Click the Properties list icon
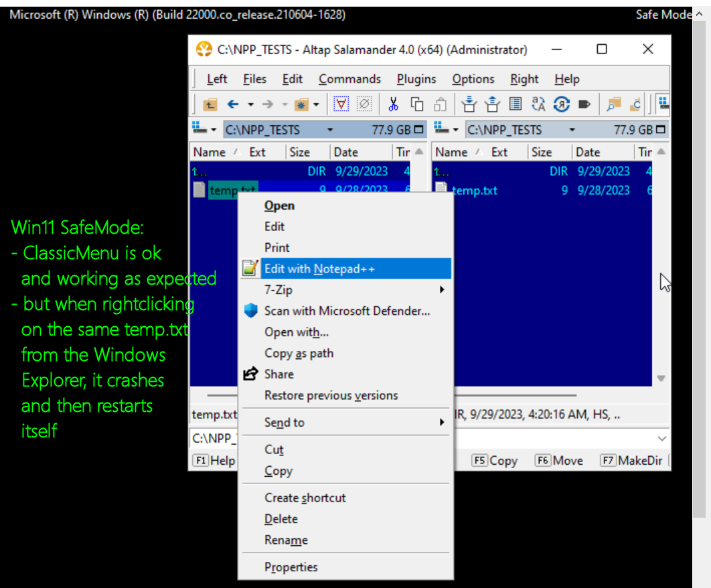The width and height of the screenshot is (711, 588). 515,104
